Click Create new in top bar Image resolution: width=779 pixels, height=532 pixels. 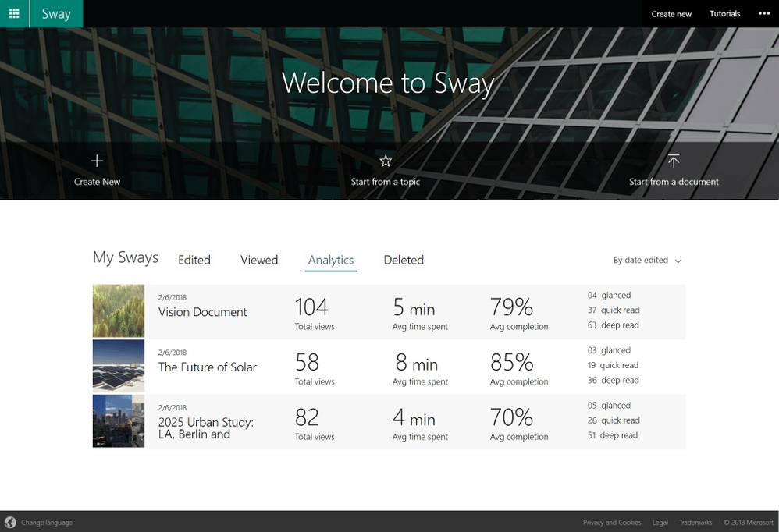(671, 14)
